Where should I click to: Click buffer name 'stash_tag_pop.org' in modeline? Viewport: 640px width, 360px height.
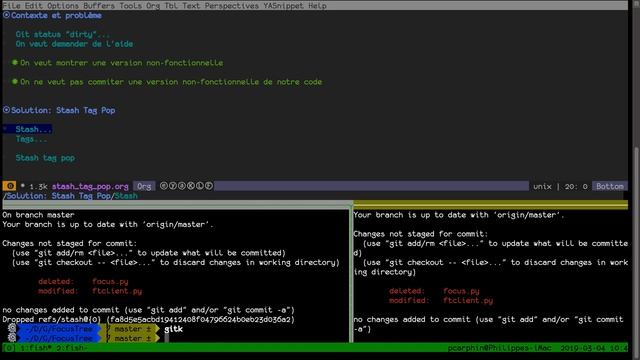90,187
